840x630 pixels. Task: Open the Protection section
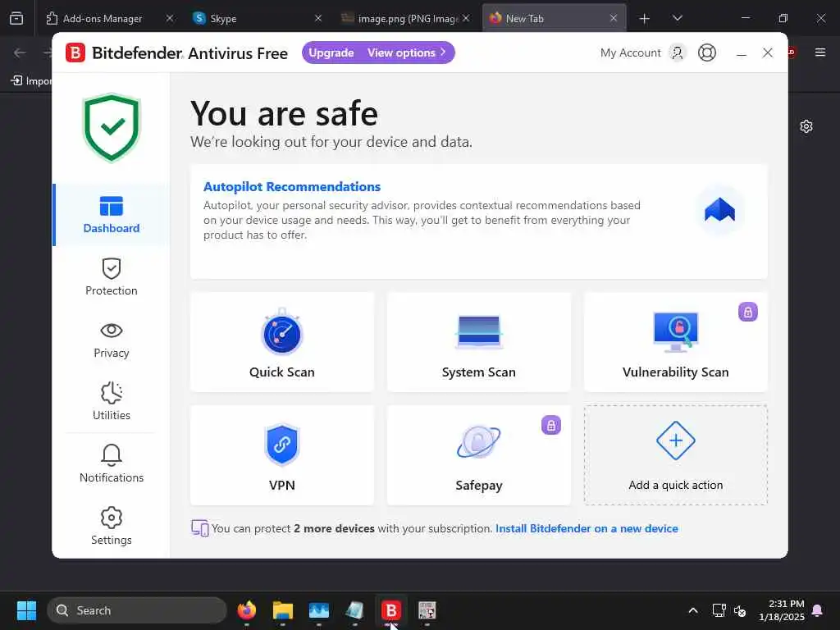pos(112,277)
